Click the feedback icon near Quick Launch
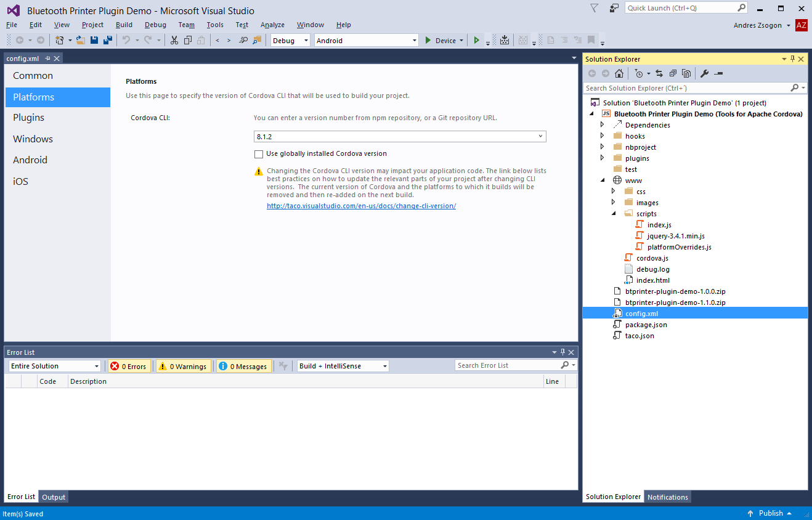Image resolution: width=812 pixels, height=520 pixels. [614, 8]
